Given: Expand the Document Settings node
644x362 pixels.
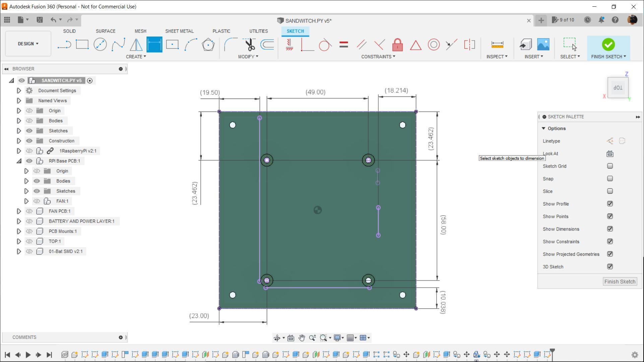Looking at the screenshot, I should pyautogui.click(x=19, y=90).
